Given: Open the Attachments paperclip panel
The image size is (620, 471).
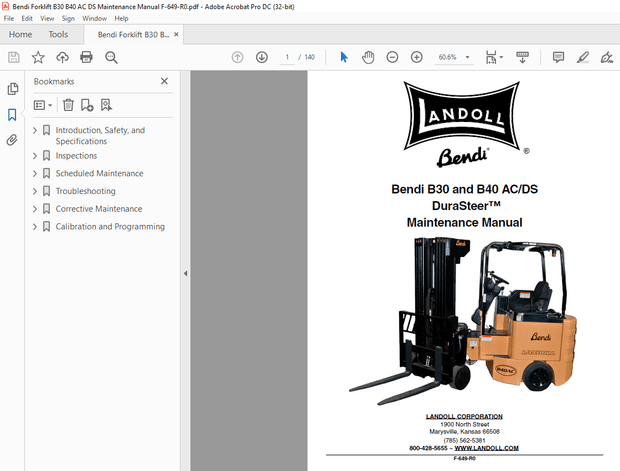Looking at the screenshot, I should pos(12,140).
